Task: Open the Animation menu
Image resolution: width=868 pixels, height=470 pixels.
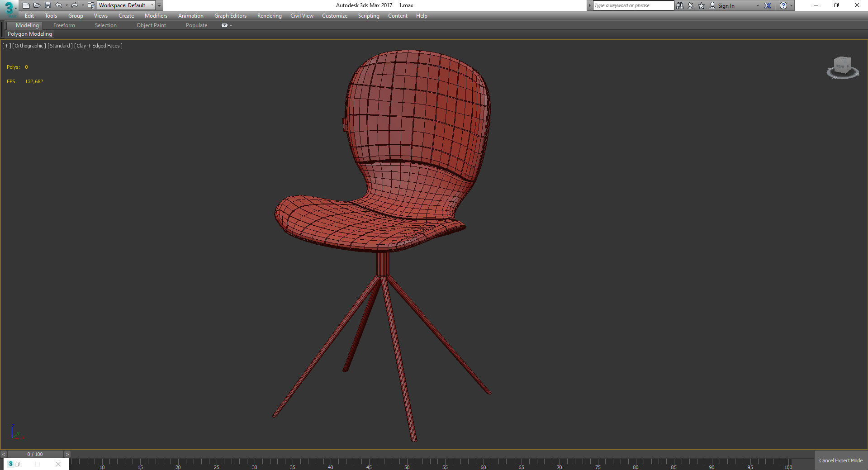Action: click(x=190, y=16)
